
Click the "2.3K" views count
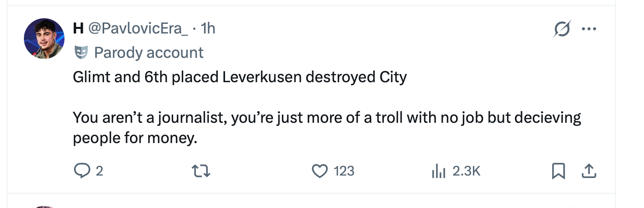coord(466,171)
